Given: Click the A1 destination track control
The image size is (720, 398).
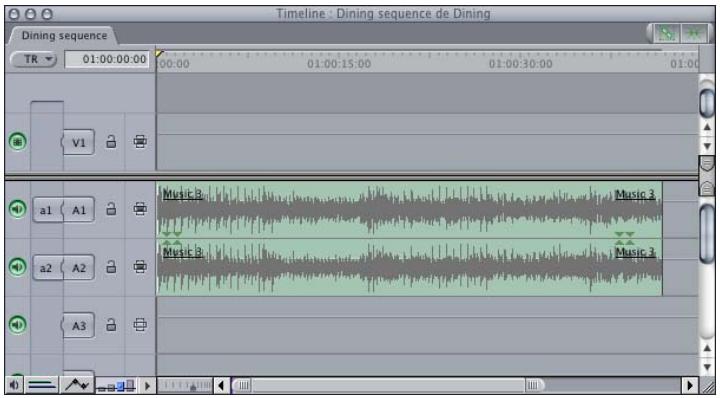Looking at the screenshot, I should pos(79,210).
